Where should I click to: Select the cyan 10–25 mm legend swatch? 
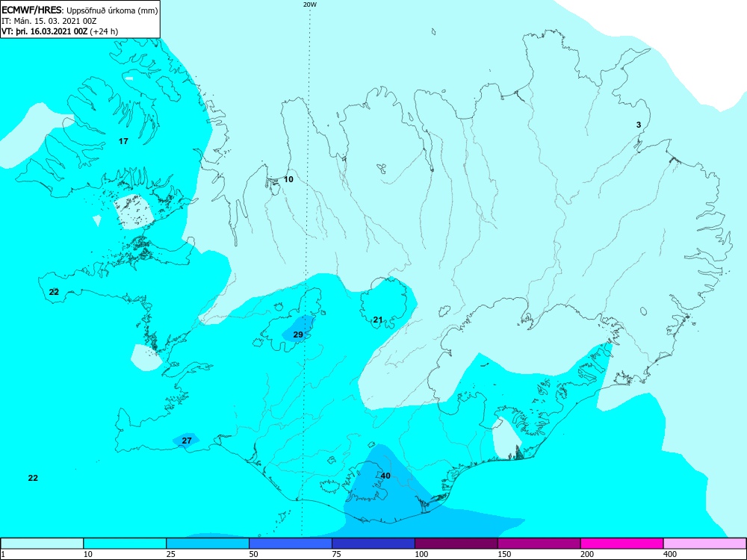[125, 544]
